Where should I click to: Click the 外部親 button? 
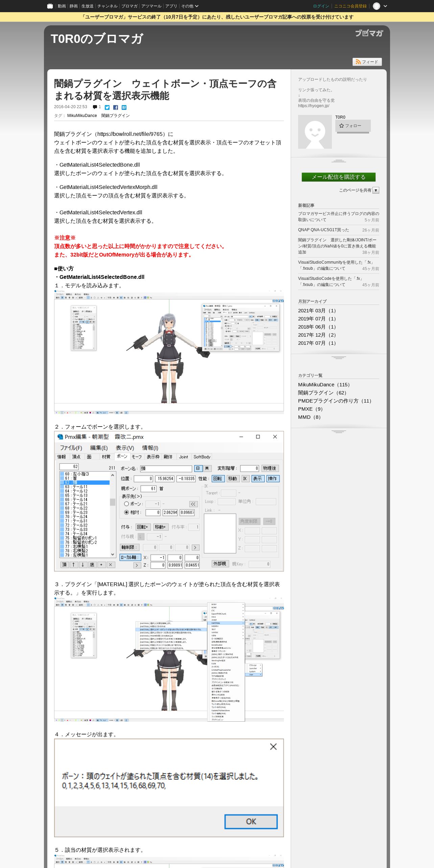pos(220,564)
